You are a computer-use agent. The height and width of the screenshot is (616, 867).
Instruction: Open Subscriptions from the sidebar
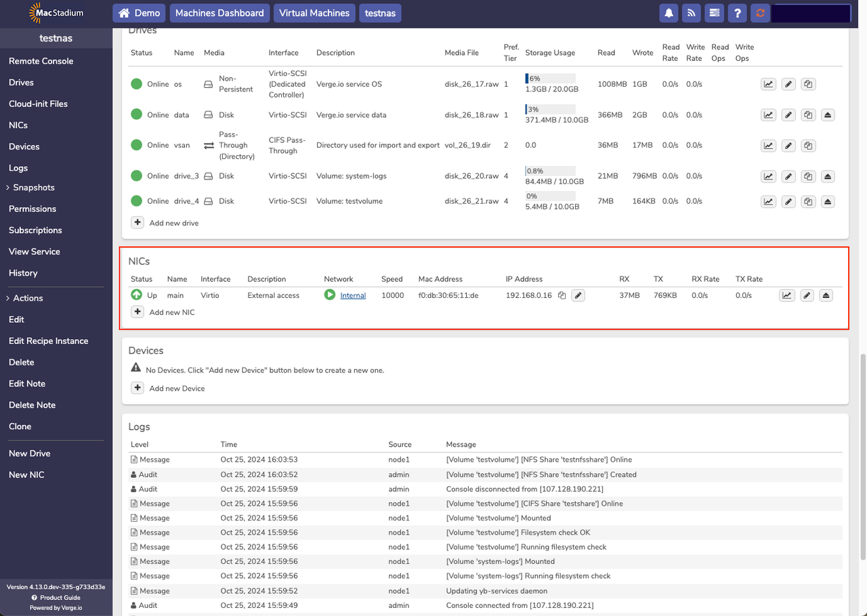tap(35, 230)
